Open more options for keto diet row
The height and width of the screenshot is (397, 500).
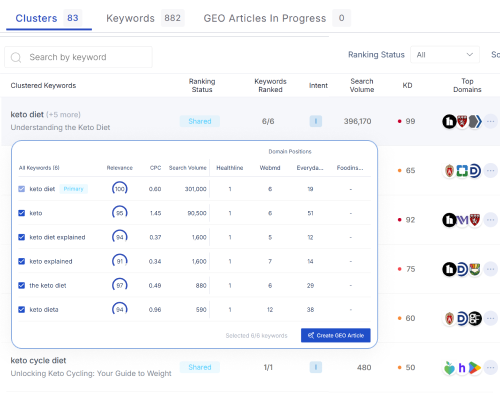tap(490, 121)
